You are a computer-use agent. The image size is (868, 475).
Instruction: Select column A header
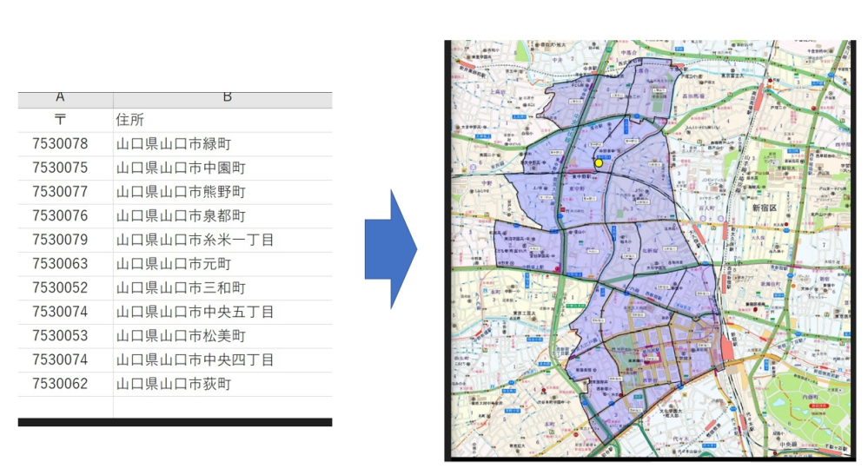[60, 98]
